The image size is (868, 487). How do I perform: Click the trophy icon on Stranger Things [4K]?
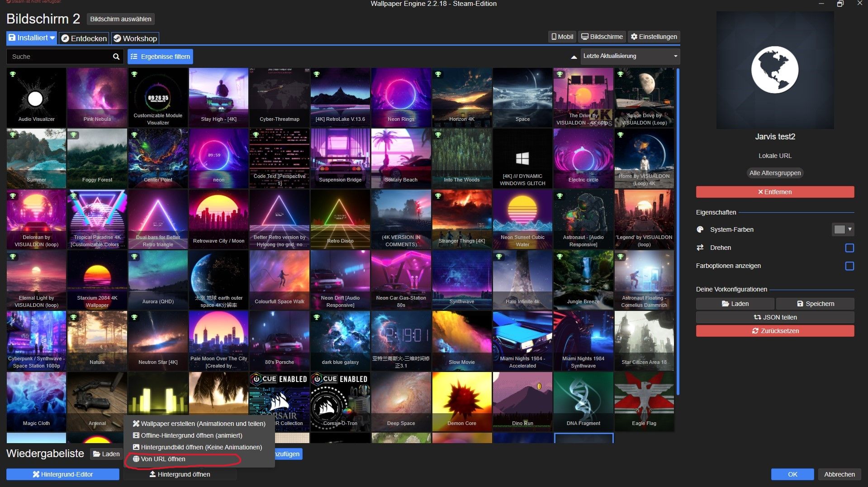click(x=438, y=196)
